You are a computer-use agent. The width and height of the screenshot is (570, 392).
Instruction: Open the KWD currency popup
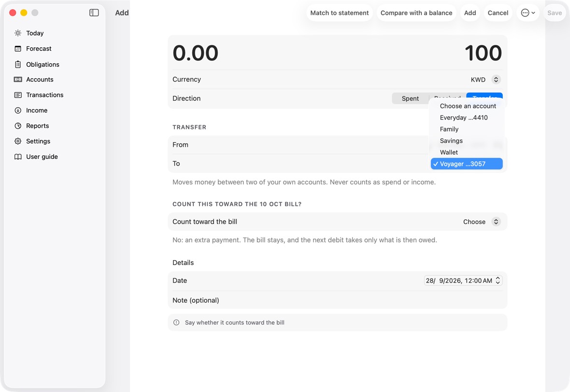click(485, 80)
